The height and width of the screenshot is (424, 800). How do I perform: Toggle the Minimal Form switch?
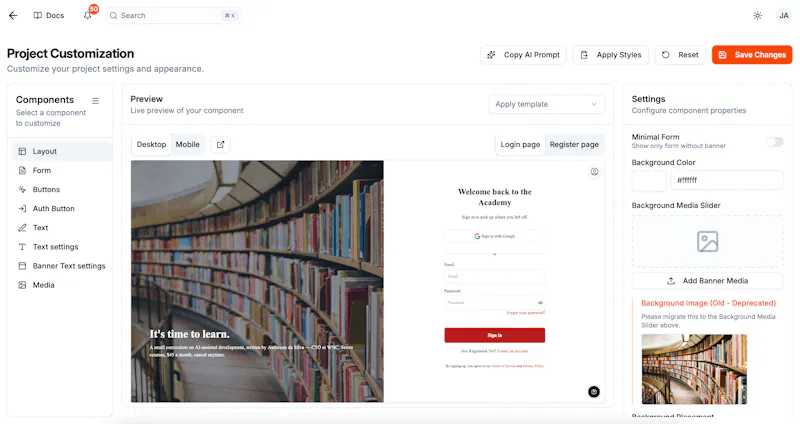(774, 142)
